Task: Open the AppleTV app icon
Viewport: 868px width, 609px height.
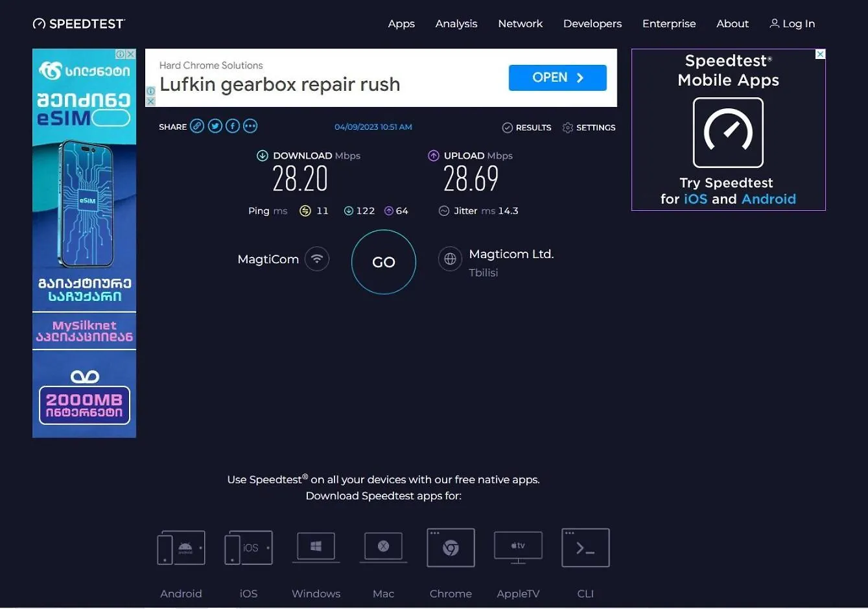Action: [518, 548]
